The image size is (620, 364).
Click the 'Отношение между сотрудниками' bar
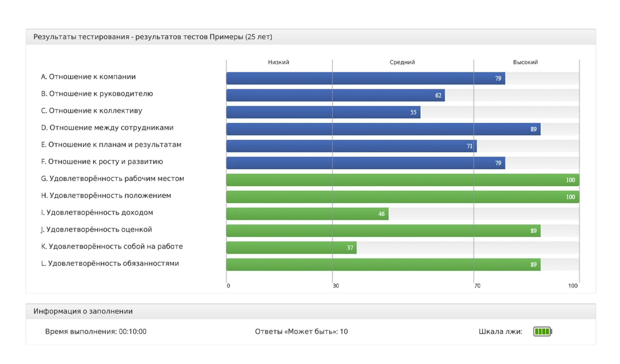click(x=383, y=129)
